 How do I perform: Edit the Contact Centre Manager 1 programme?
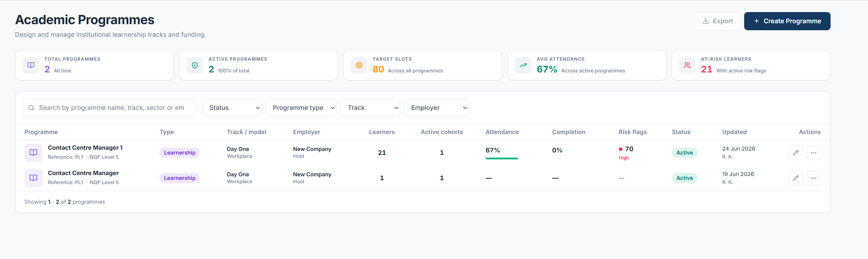796,152
